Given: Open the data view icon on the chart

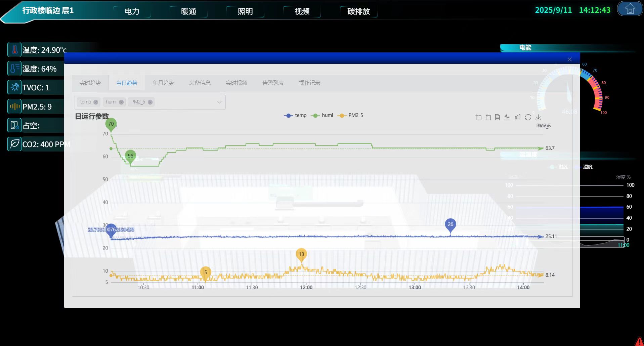Looking at the screenshot, I should (x=498, y=117).
